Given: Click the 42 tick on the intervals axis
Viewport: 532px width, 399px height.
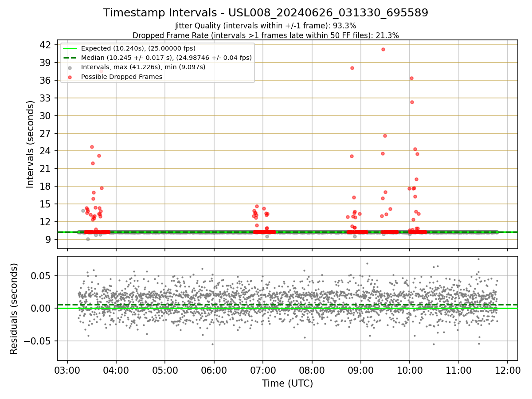Looking at the screenshot, I should pos(45,45).
